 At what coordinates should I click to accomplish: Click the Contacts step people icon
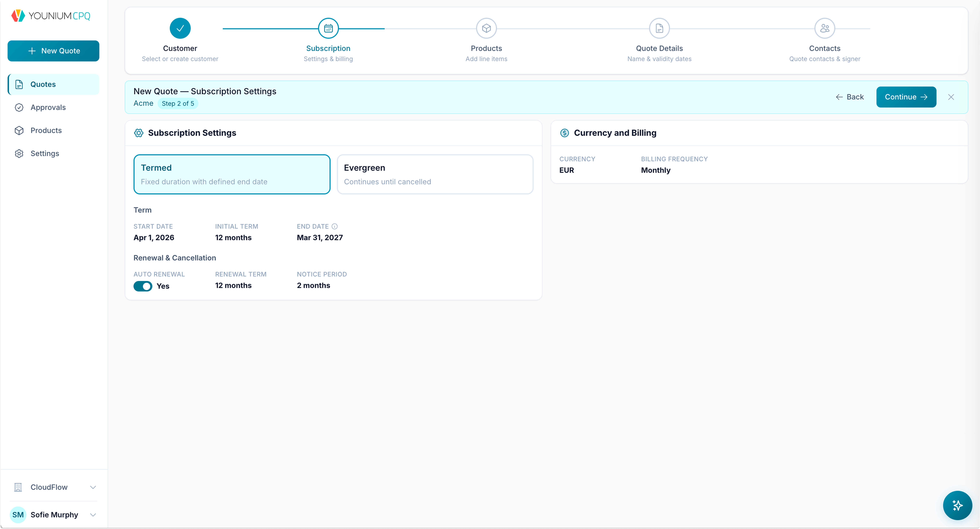point(824,28)
